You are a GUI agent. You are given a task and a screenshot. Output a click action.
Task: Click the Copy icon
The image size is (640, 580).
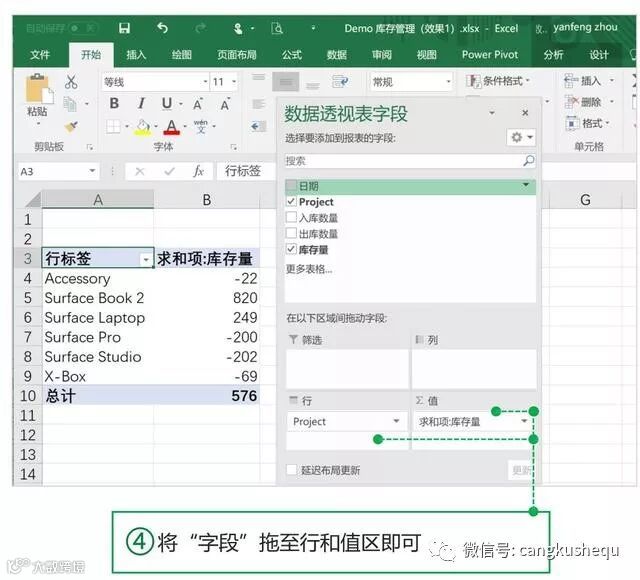pyautogui.click(x=70, y=104)
